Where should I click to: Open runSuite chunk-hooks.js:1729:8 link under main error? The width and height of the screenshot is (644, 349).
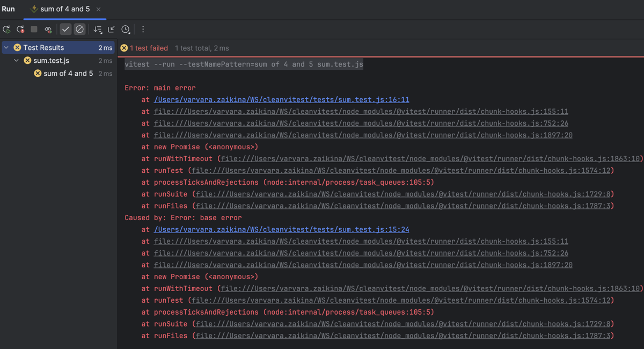(x=403, y=194)
